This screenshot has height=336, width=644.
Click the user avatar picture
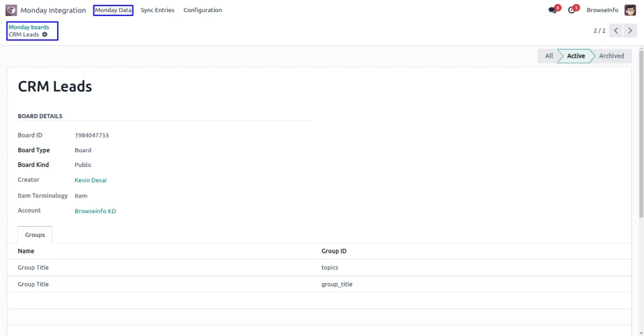point(630,10)
